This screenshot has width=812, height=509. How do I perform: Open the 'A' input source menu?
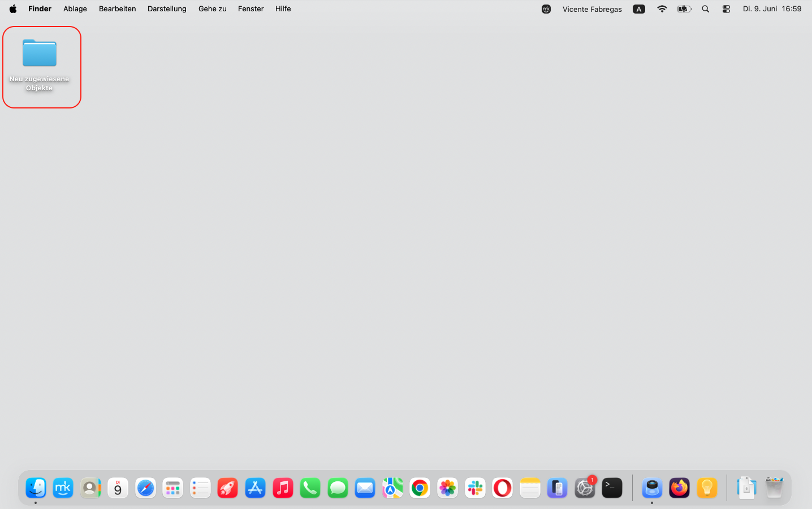point(639,9)
